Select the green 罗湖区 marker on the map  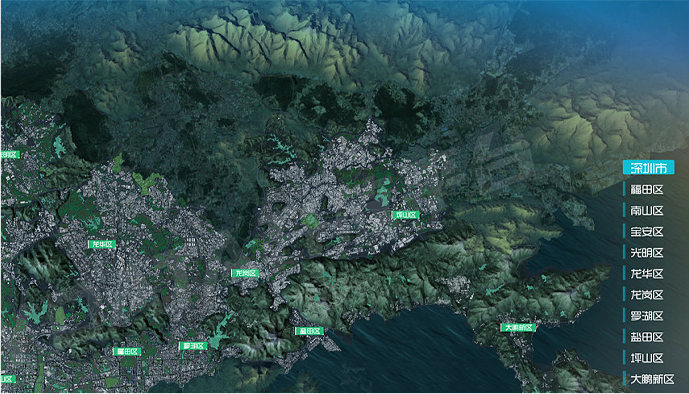click(x=193, y=346)
